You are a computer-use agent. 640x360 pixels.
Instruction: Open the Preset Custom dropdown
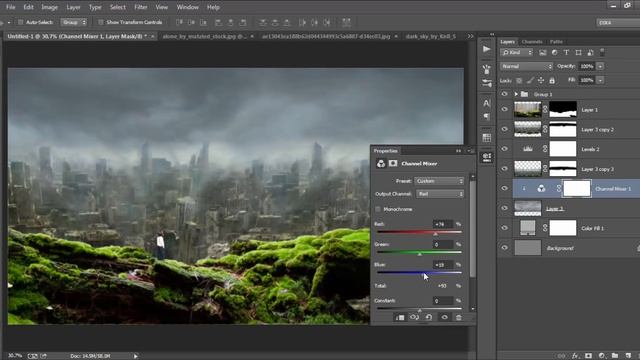440,181
